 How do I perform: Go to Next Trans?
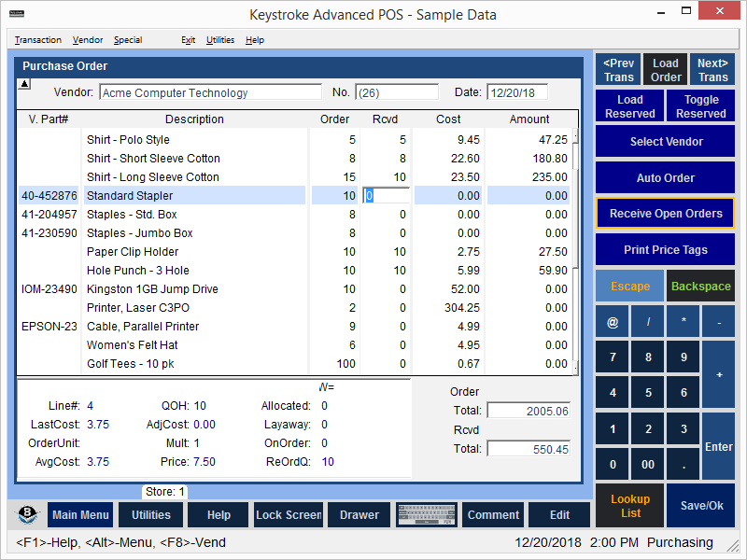tap(712, 70)
